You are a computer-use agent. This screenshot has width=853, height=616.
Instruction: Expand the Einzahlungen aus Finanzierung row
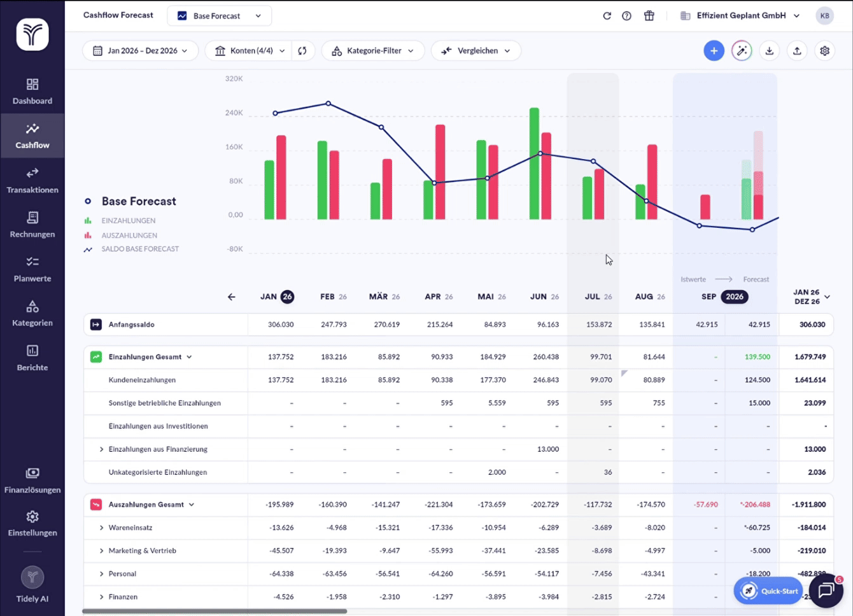[101, 449]
